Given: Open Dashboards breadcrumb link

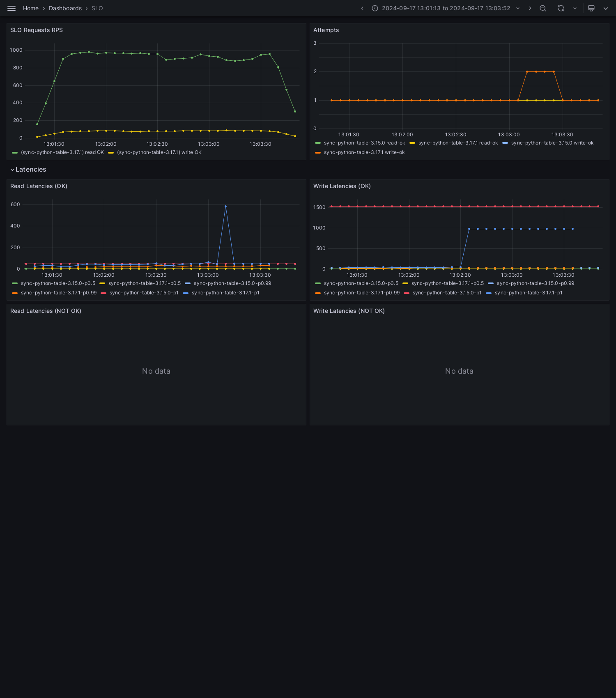Looking at the screenshot, I should [65, 8].
